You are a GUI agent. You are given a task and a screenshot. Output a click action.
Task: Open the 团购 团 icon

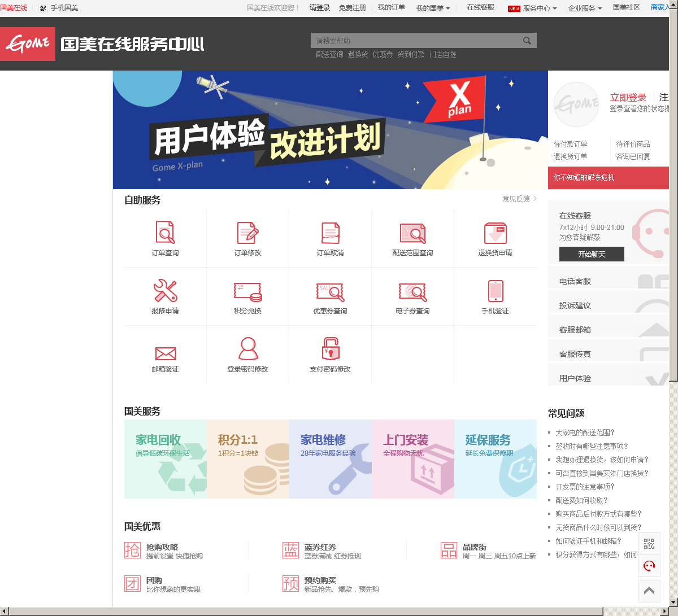(132, 583)
